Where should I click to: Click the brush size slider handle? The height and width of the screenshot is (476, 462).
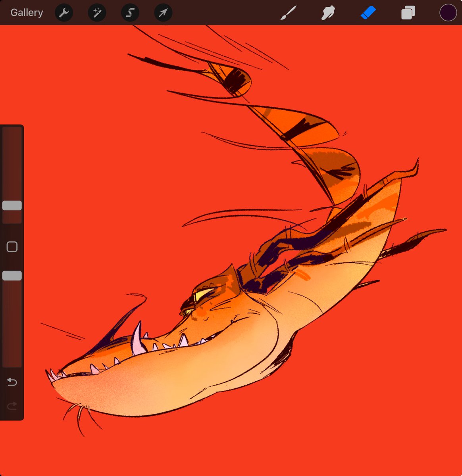pos(12,205)
